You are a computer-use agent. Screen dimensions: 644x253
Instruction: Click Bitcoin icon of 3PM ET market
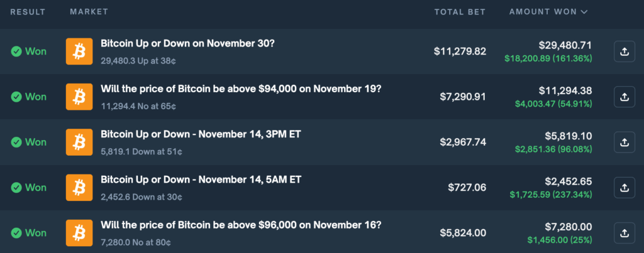(79, 142)
